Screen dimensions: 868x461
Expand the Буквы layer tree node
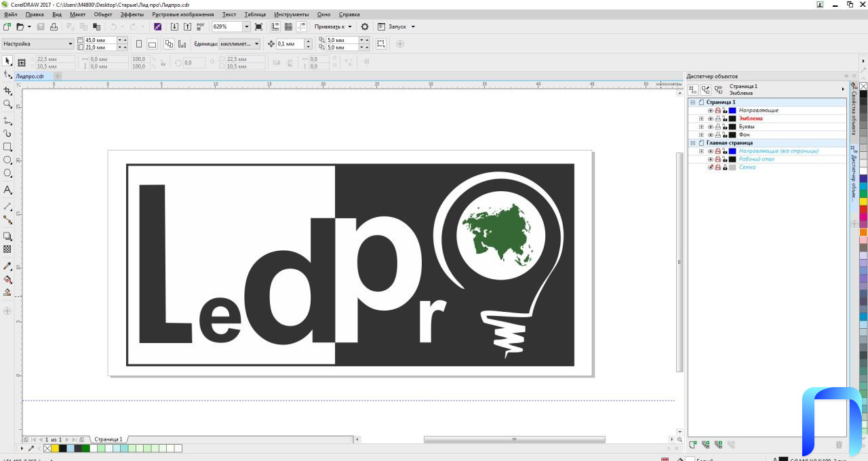click(x=701, y=127)
